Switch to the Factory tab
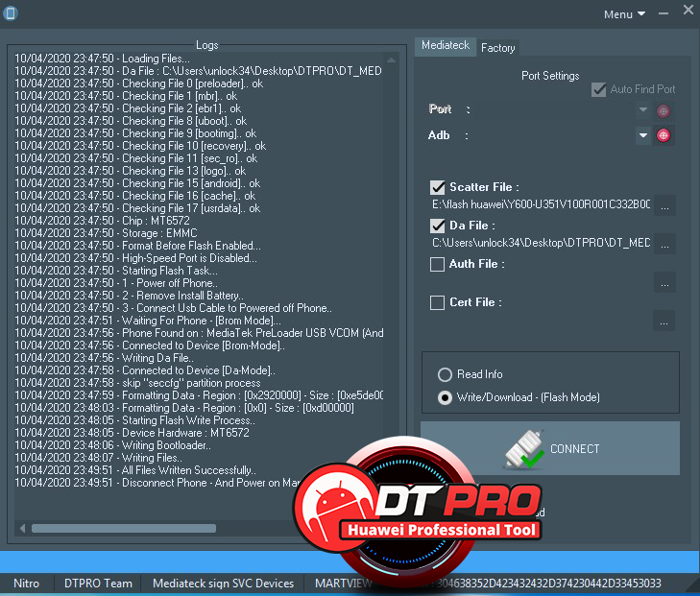The width and height of the screenshot is (700, 596). tap(497, 48)
